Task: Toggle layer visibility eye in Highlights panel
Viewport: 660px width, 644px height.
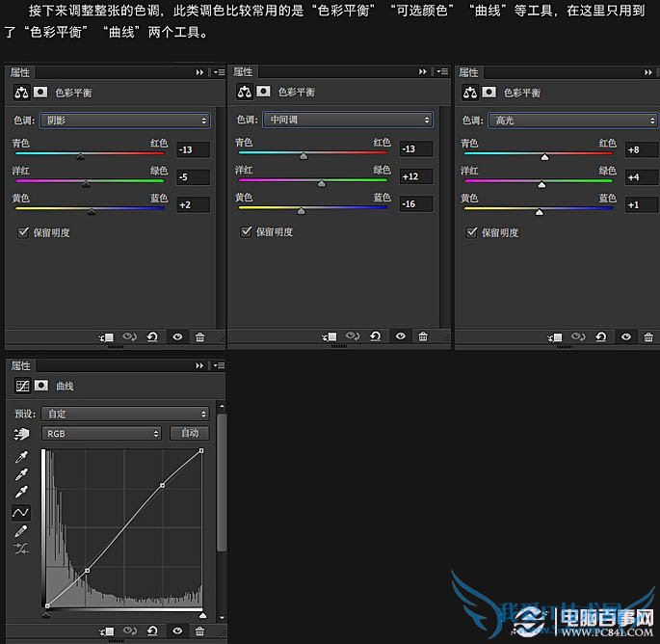Action: click(626, 337)
